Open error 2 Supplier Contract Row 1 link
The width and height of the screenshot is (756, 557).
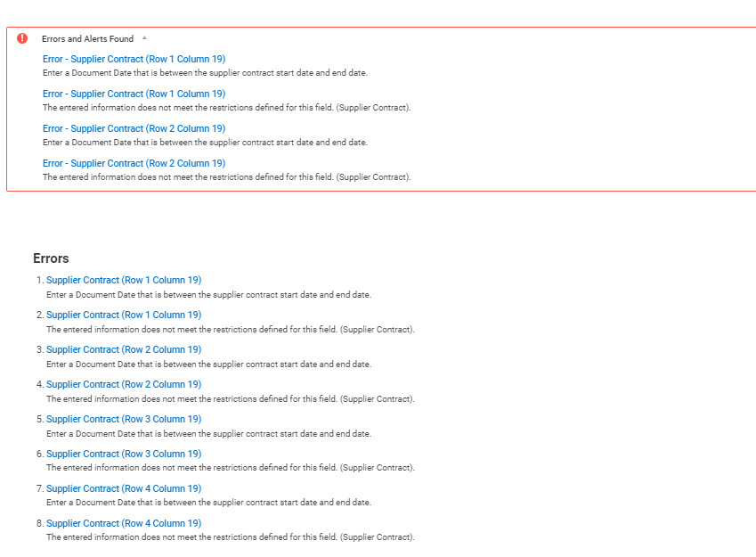tap(124, 315)
